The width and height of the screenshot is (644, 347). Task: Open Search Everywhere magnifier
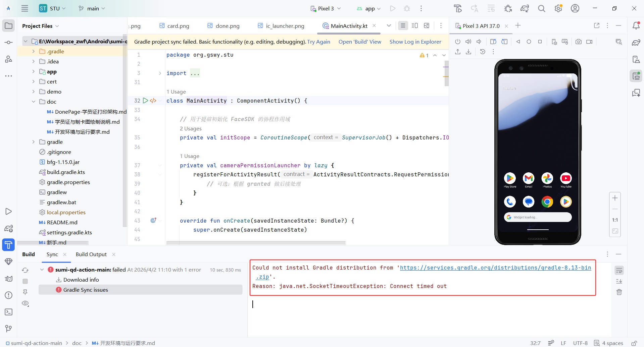pos(542,8)
